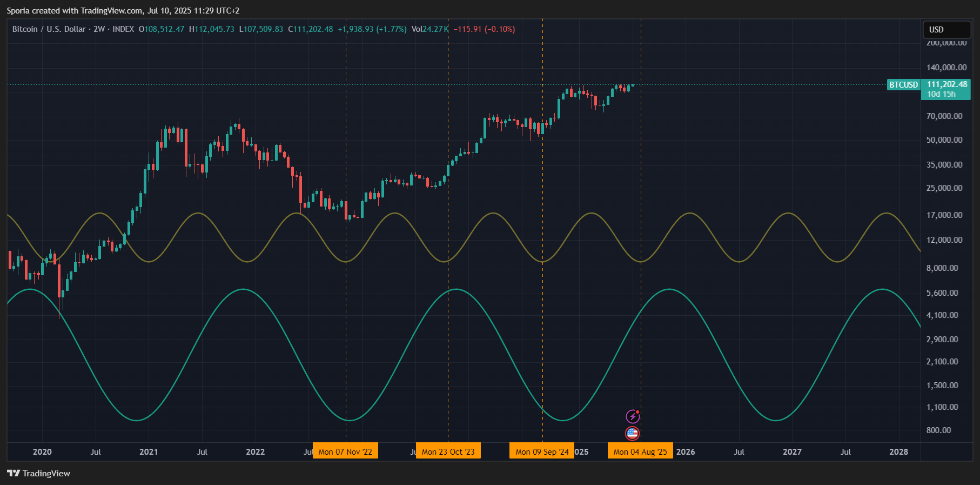Viewport: 980px width, 485px height.
Task: Select the Mon 07 Nov '22 date marker
Action: click(345, 451)
